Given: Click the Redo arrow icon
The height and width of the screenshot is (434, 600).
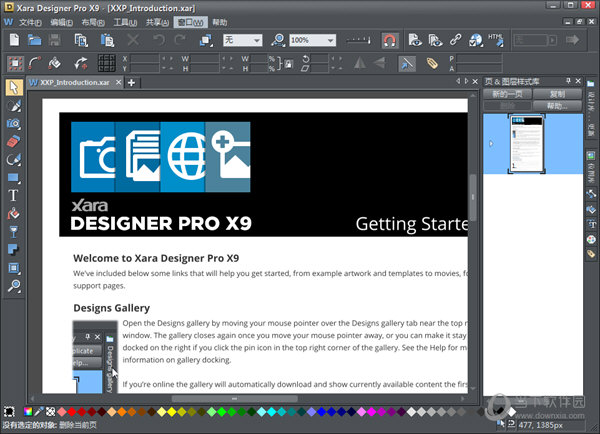Looking at the screenshot, I should click(180, 40).
